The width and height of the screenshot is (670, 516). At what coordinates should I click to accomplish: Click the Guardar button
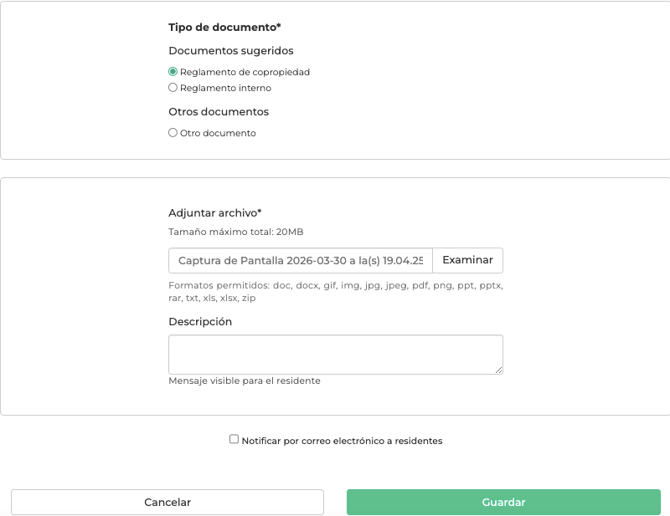pos(504,502)
